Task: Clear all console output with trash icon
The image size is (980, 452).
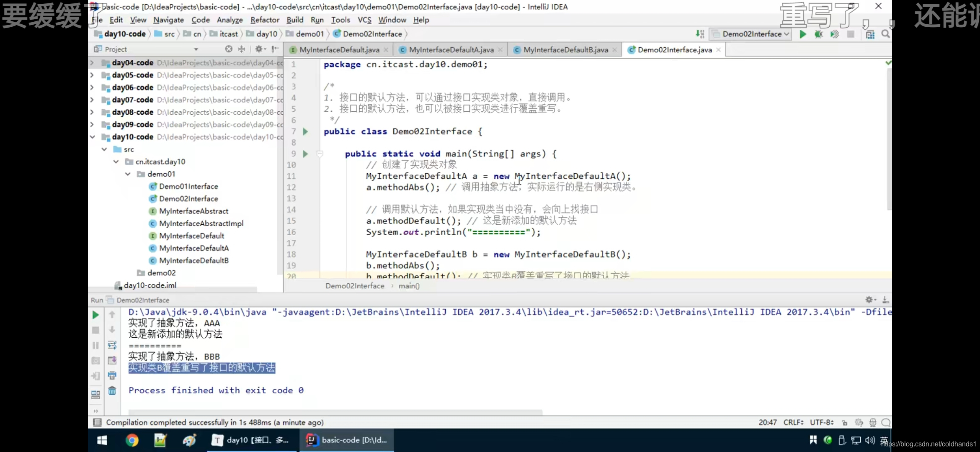Action: pyautogui.click(x=112, y=390)
